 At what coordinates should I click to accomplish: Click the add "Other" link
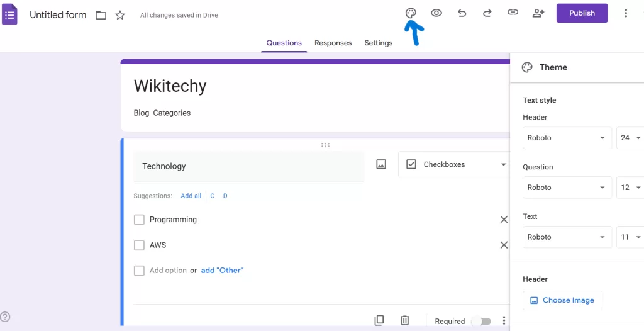click(222, 271)
